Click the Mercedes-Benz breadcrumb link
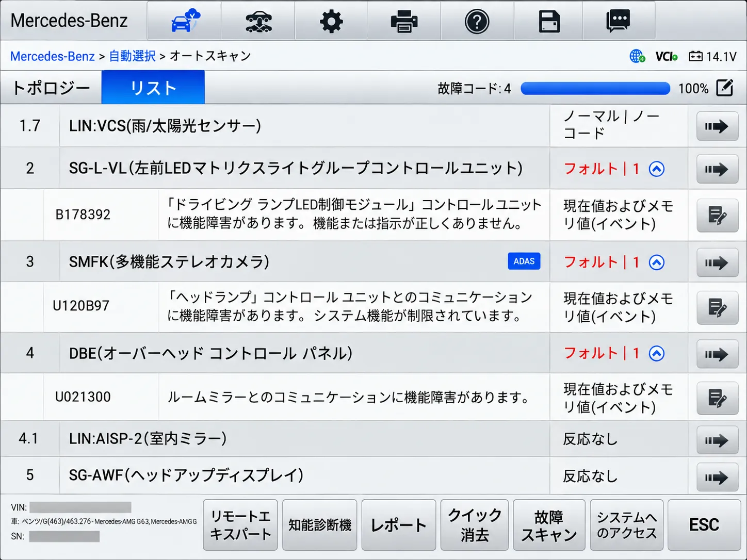 (53, 56)
